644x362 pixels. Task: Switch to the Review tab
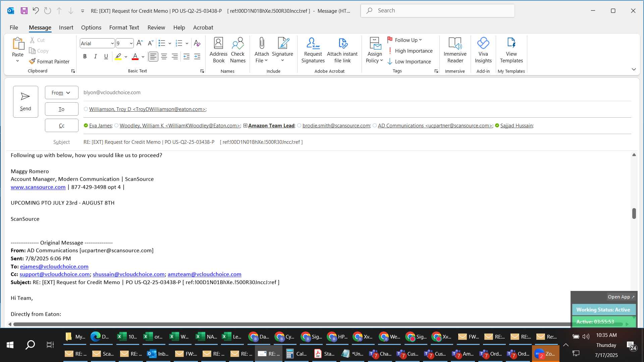pos(156,27)
